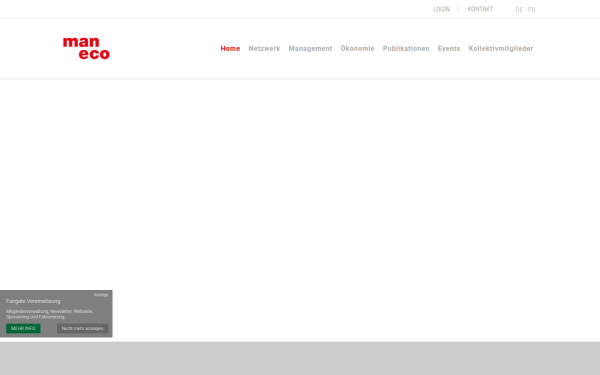Click the LOGIN link

tap(442, 9)
